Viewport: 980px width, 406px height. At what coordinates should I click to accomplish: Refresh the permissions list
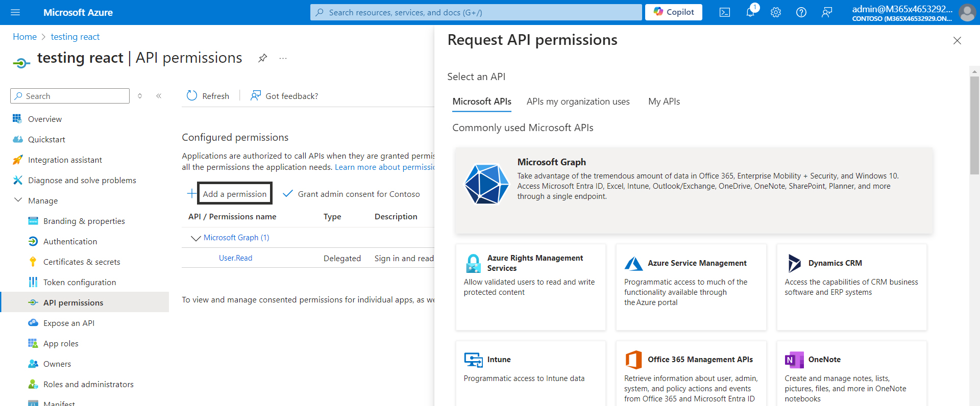[x=208, y=96]
